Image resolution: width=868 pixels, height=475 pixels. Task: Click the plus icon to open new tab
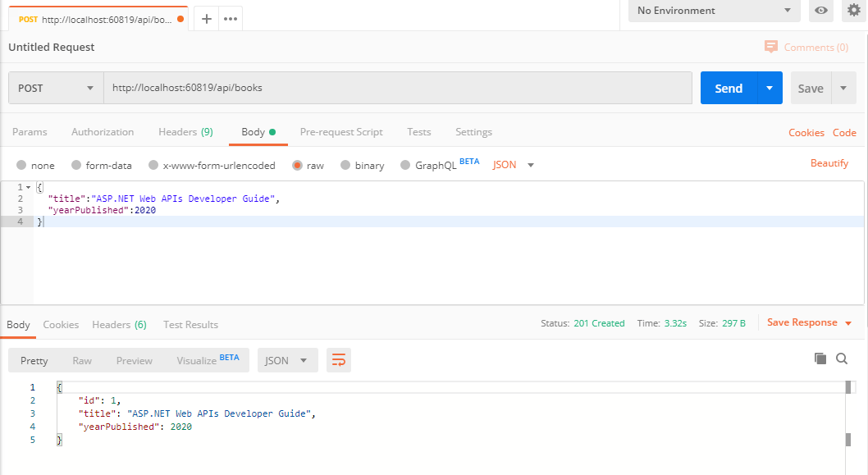coord(207,18)
